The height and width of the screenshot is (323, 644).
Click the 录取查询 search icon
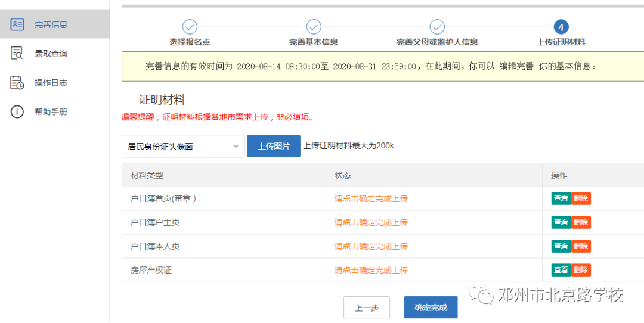click(17, 54)
